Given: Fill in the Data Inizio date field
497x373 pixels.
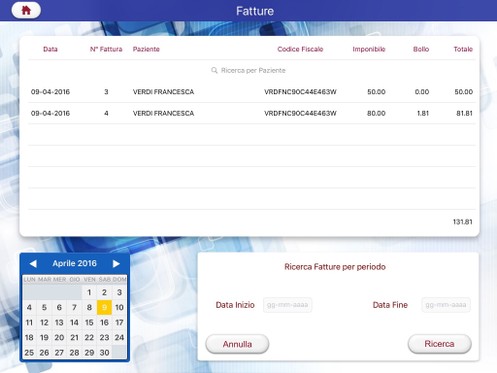Looking at the screenshot, I should (288, 305).
